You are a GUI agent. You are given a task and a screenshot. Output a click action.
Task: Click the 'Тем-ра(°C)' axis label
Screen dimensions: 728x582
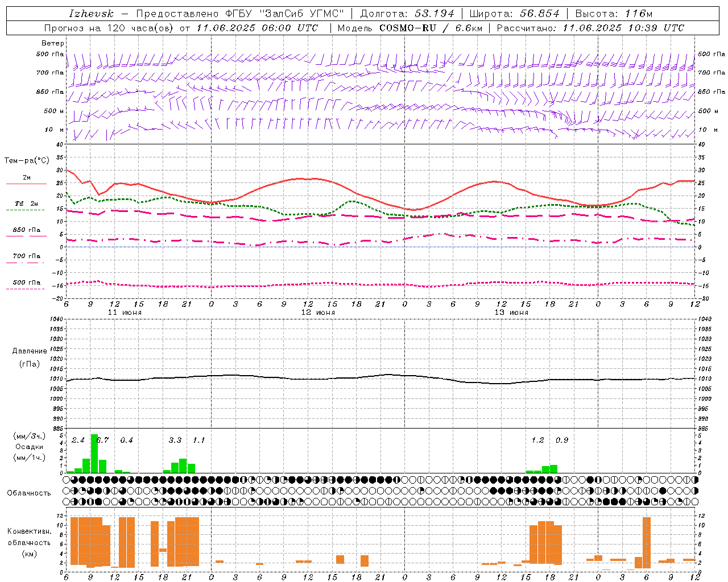[27, 161]
